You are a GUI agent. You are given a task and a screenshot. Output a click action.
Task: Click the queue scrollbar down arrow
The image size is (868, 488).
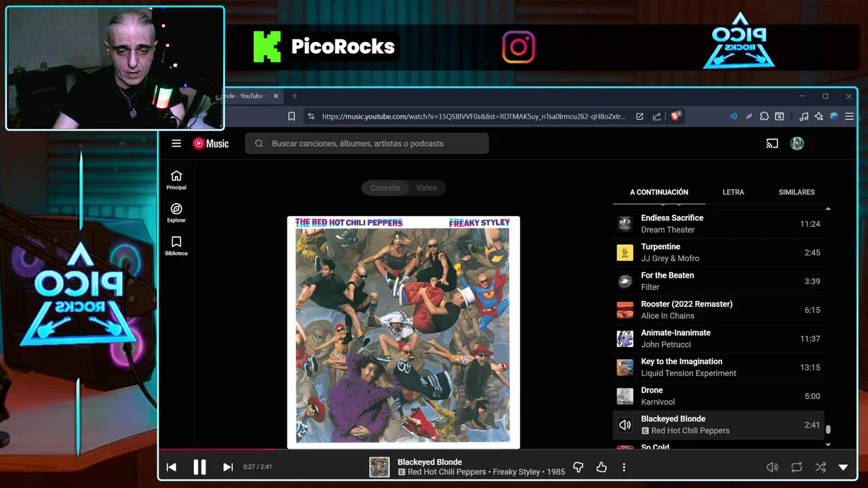point(828,445)
